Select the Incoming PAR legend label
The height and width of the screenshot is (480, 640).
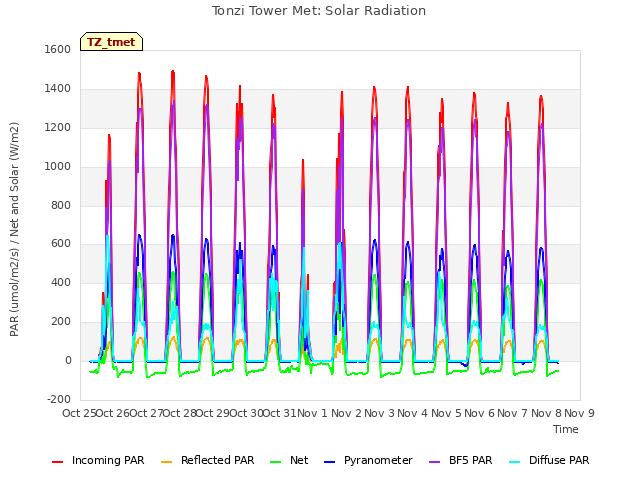click(x=108, y=460)
